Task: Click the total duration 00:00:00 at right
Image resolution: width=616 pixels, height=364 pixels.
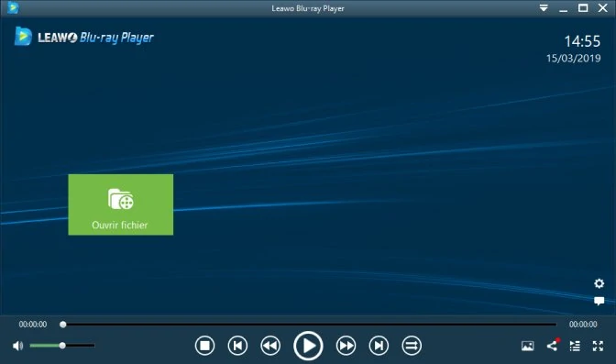Action: (583, 325)
